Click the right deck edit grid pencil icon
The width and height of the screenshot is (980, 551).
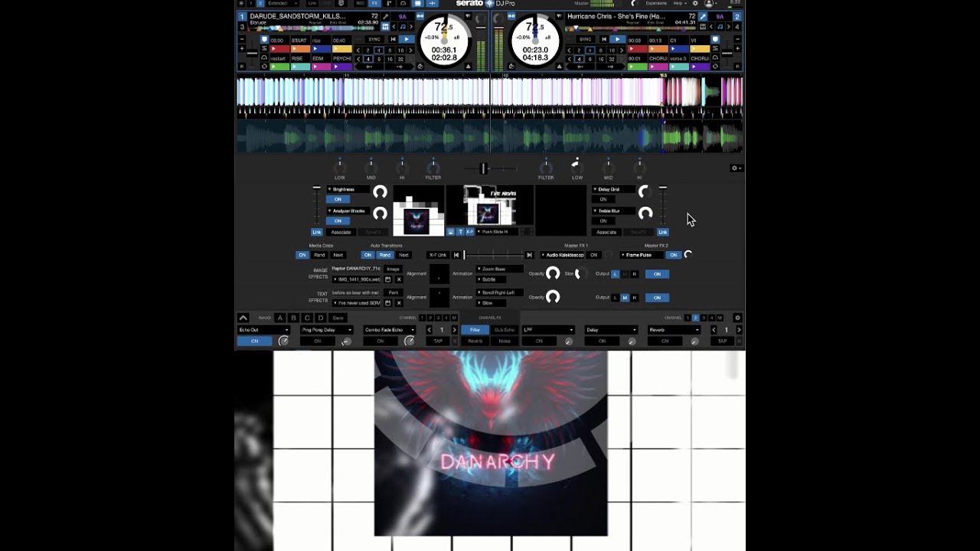(703, 16)
